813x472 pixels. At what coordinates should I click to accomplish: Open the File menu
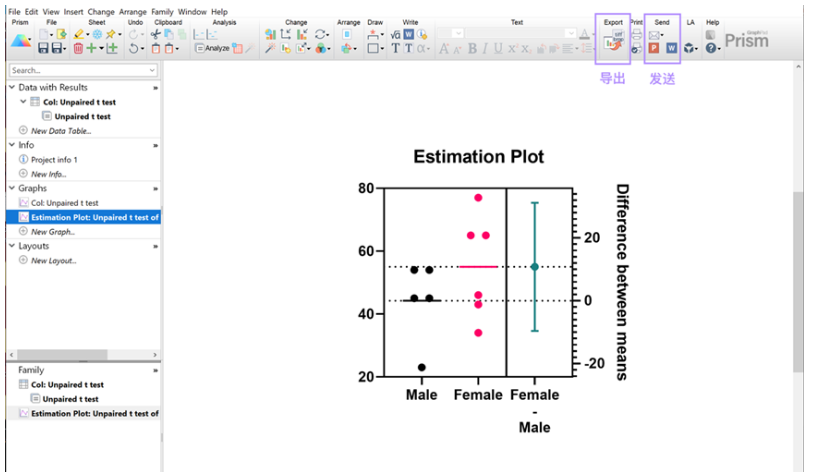pyautogui.click(x=14, y=11)
